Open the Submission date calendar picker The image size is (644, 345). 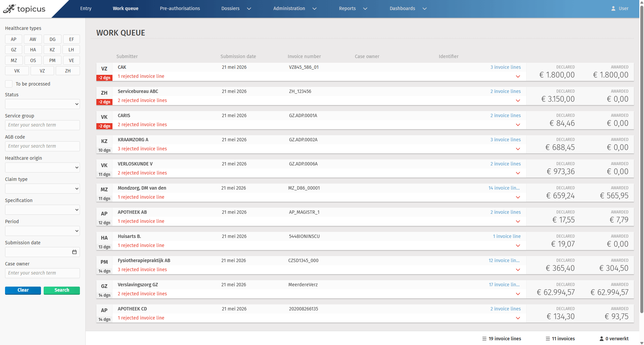(x=75, y=252)
